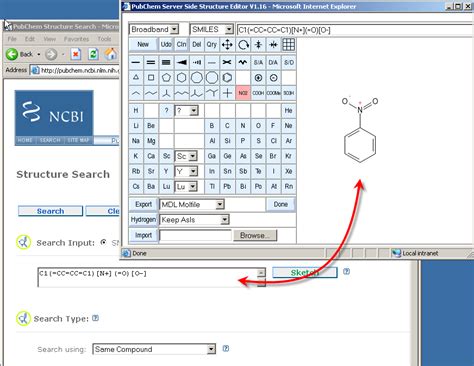
Task: Add a benzene ring template
Action: click(227, 78)
